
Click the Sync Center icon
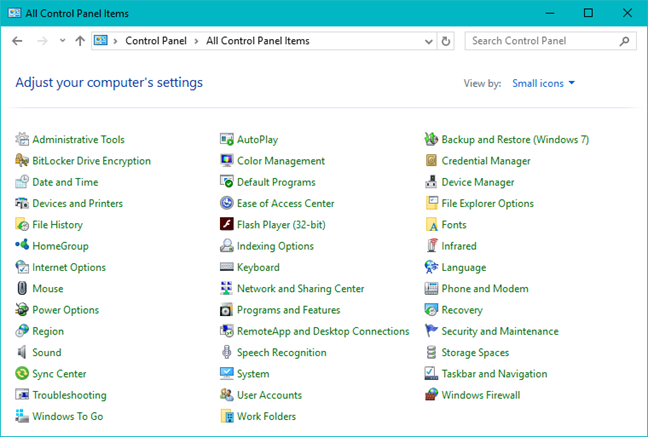coord(23,374)
